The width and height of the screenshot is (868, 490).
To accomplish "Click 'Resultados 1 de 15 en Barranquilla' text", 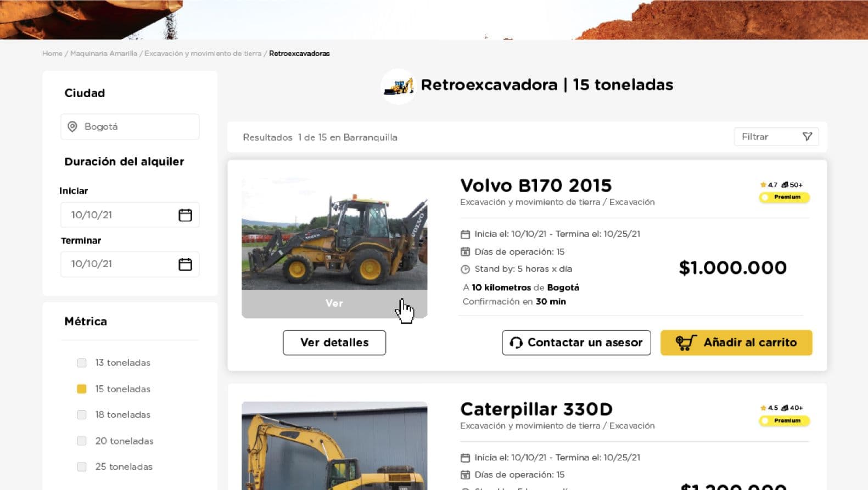I will coord(320,137).
